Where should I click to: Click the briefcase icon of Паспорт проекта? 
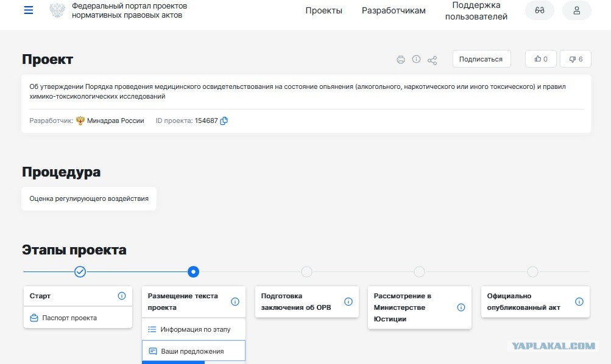[34, 318]
